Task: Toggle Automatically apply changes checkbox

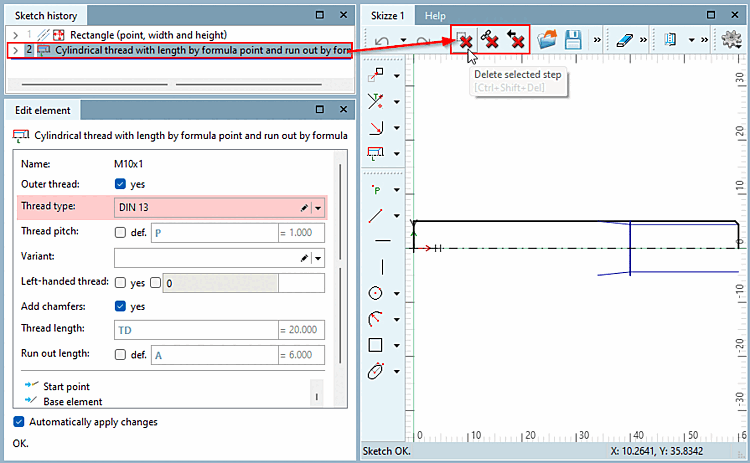Action: 19,421
